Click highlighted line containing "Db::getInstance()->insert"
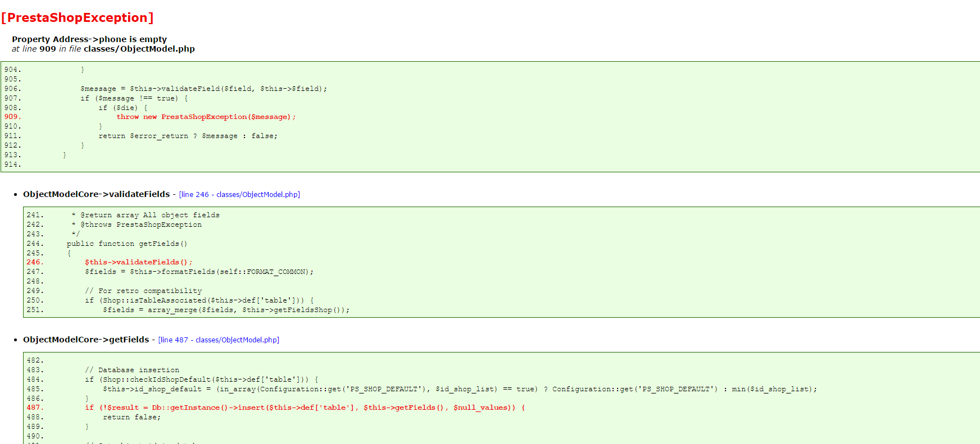Viewport: 980px width, 444px height. tap(305, 408)
